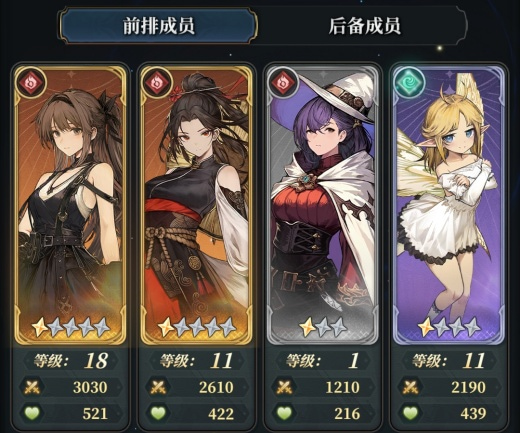Select the 前排成员 tab
The width and height of the screenshot is (520, 433).
tap(159, 26)
